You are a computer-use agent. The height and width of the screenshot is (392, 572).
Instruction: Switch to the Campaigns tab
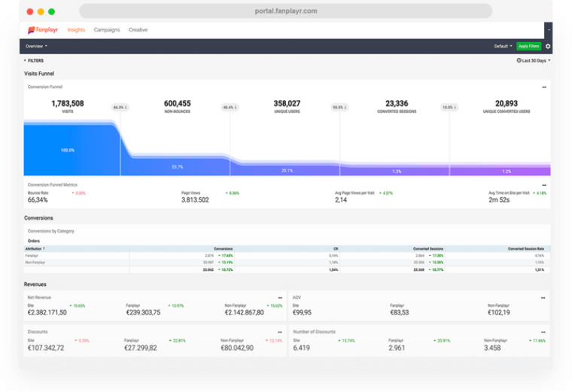[106, 30]
